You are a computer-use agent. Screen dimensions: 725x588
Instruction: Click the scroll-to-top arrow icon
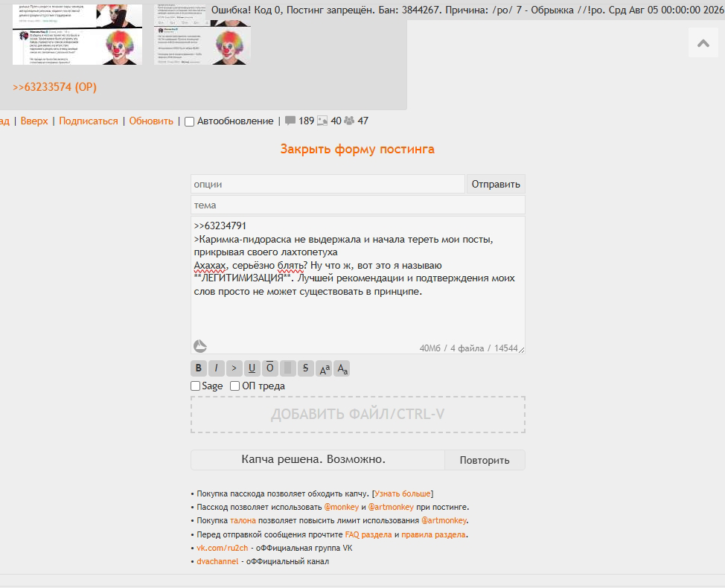pyautogui.click(x=703, y=43)
